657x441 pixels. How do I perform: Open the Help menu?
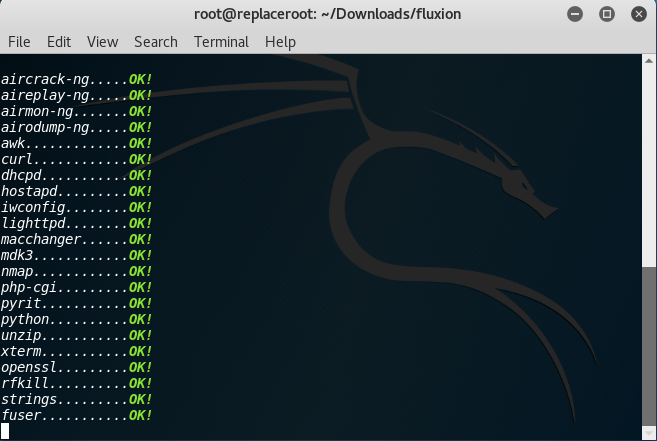pos(280,42)
